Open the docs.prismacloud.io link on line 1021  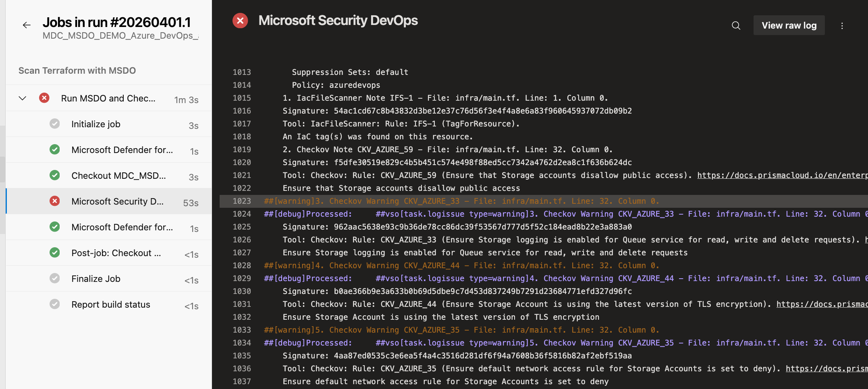point(782,175)
